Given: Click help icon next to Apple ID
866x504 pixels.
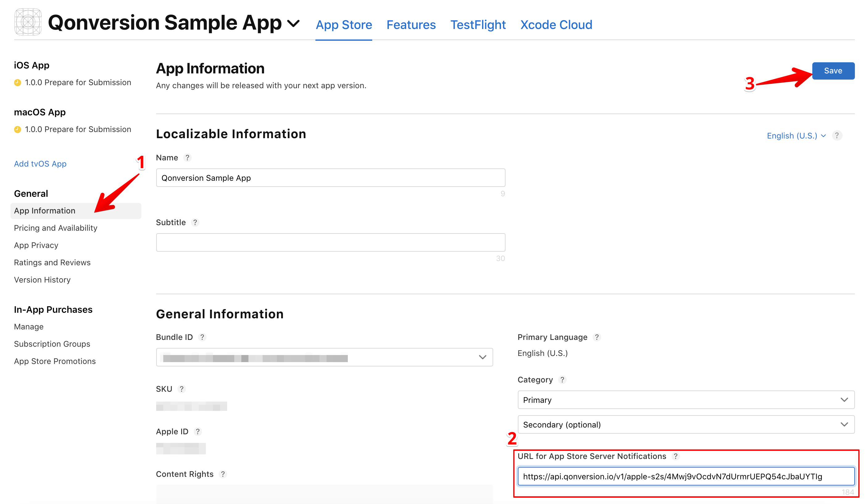Looking at the screenshot, I should click(x=198, y=432).
